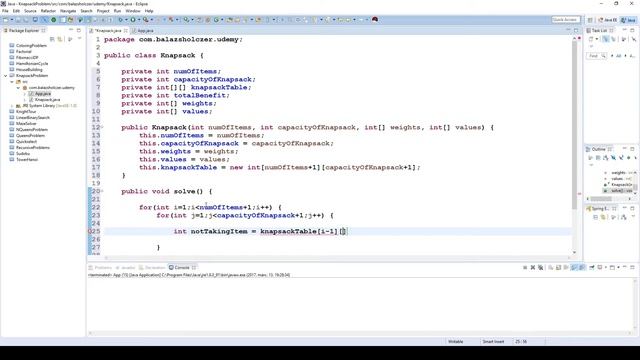Expand the JRE System Library node
Screen dimensions: 640x360
pos(12,106)
